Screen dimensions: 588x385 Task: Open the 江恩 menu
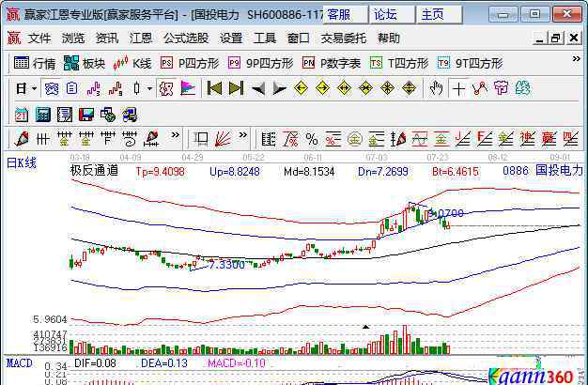click(x=141, y=38)
